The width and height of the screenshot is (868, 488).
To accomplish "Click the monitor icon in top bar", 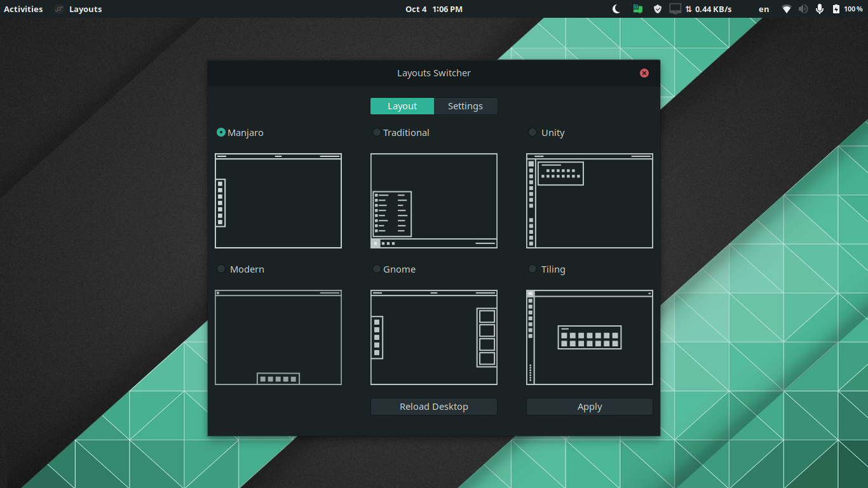I will (675, 9).
